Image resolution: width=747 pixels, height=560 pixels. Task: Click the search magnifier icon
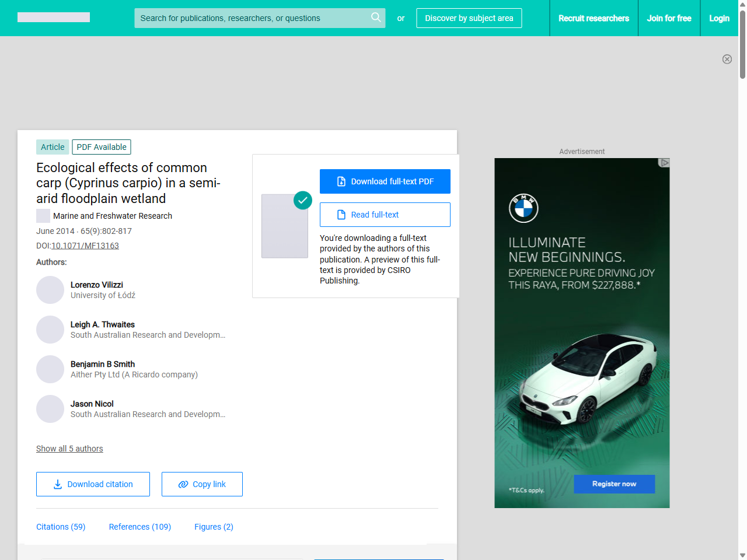pyautogui.click(x=376, y=17)
